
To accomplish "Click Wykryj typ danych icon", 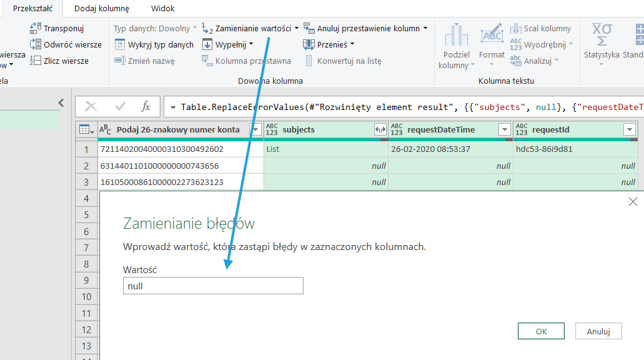I will click(121, 44).
